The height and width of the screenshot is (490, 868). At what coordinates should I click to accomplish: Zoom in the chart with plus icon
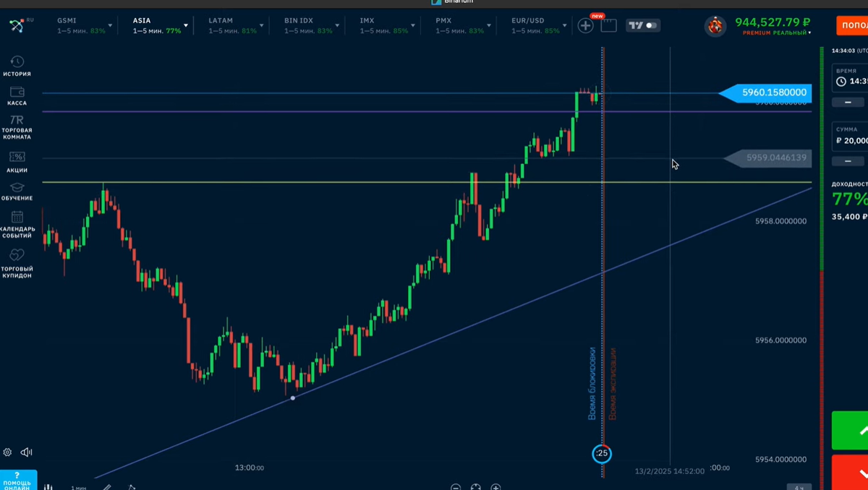495,488
